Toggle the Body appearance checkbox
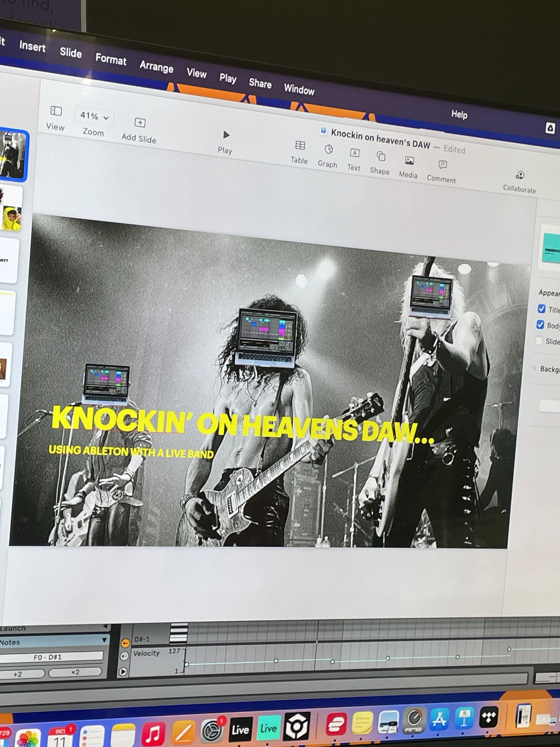This screenshot has width=560, height=747. pyautogui.click(x=540, y=325)
